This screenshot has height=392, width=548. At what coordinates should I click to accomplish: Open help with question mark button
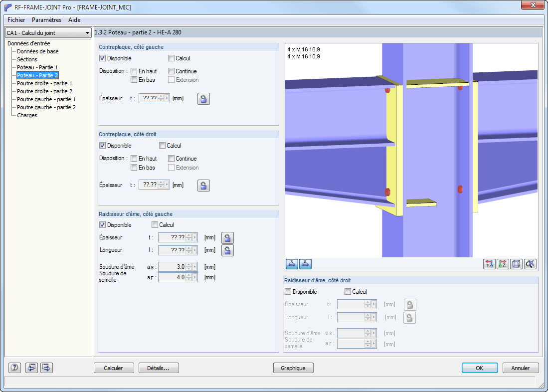pyautogui.click(x=14, y=368)
